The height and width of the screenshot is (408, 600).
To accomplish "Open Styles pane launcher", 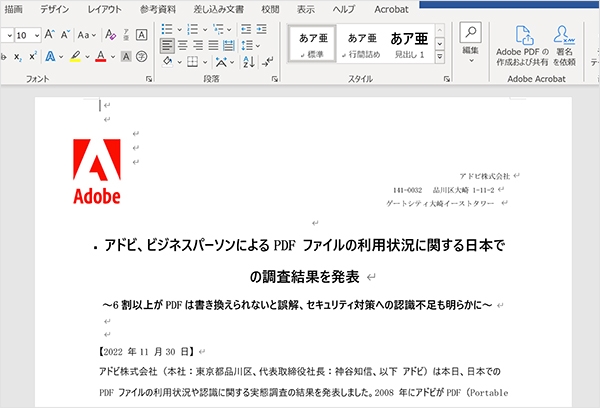I will pyautogui.click(x=447, y=79).
